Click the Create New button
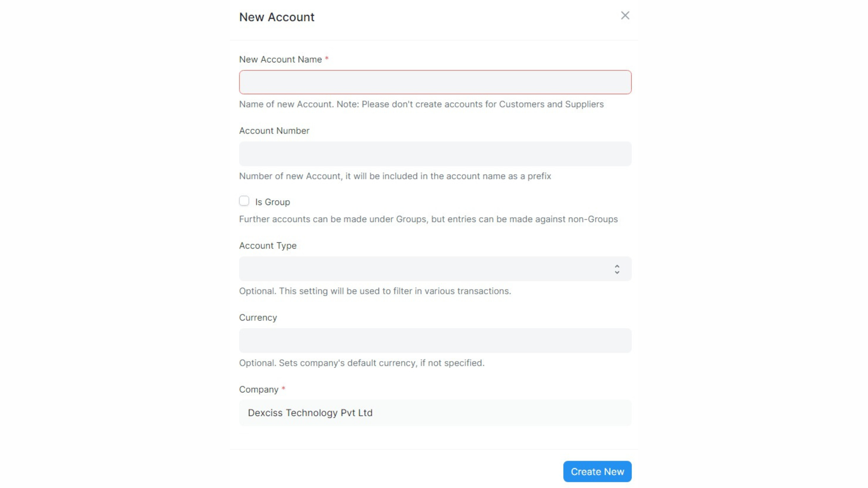The height and width of the screenshot is (488, 868). pyautogui.click(x=597, y=471)
